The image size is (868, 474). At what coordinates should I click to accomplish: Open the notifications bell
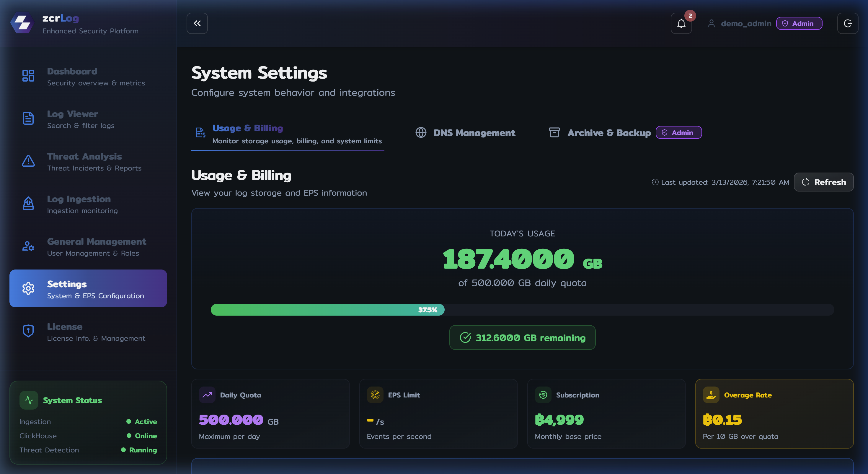point(681,23)
